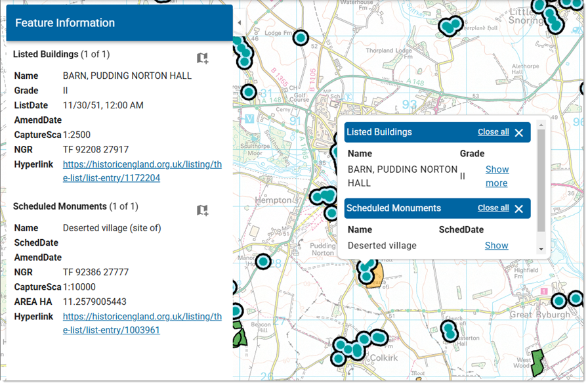Collapse the Feature Information side panel

(239, 23)
